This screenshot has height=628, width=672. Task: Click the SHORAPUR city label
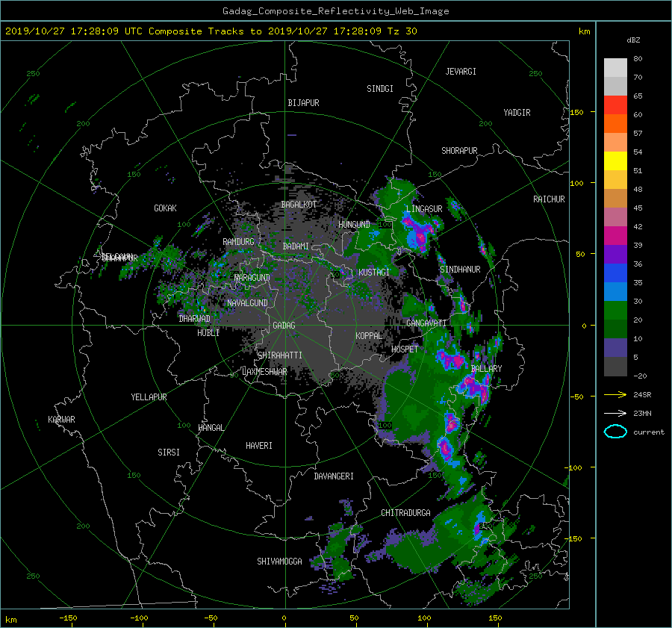click(459, 151)
